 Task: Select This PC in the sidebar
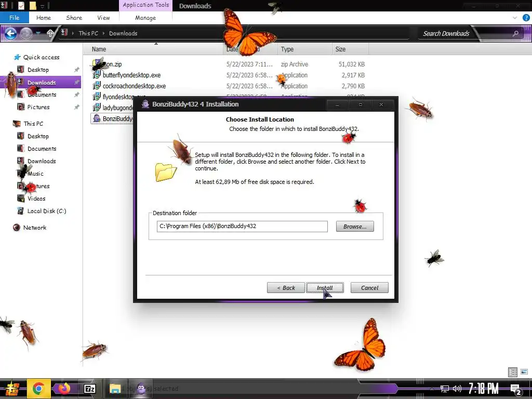(x=33, y=124)
